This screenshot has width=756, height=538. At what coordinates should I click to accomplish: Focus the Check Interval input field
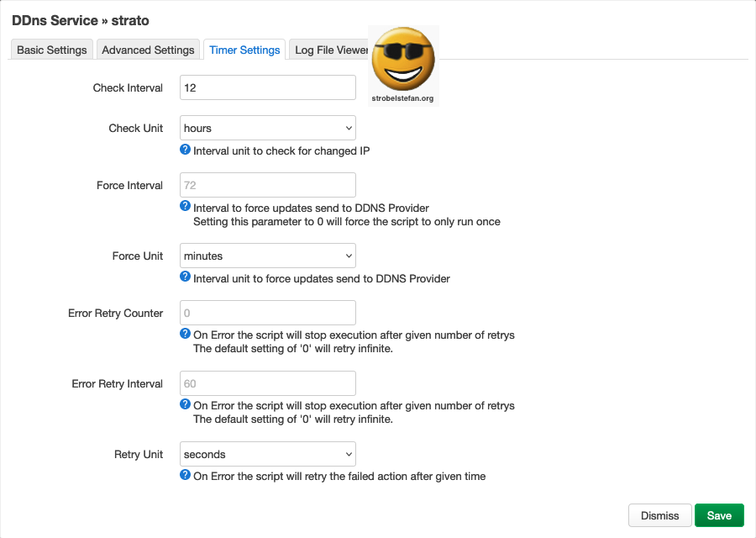click(268, 87)
